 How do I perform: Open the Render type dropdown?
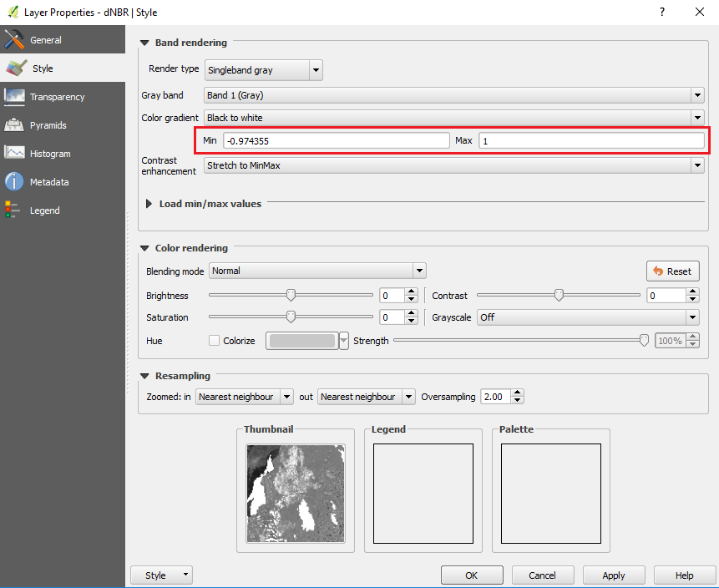point(263,70)
